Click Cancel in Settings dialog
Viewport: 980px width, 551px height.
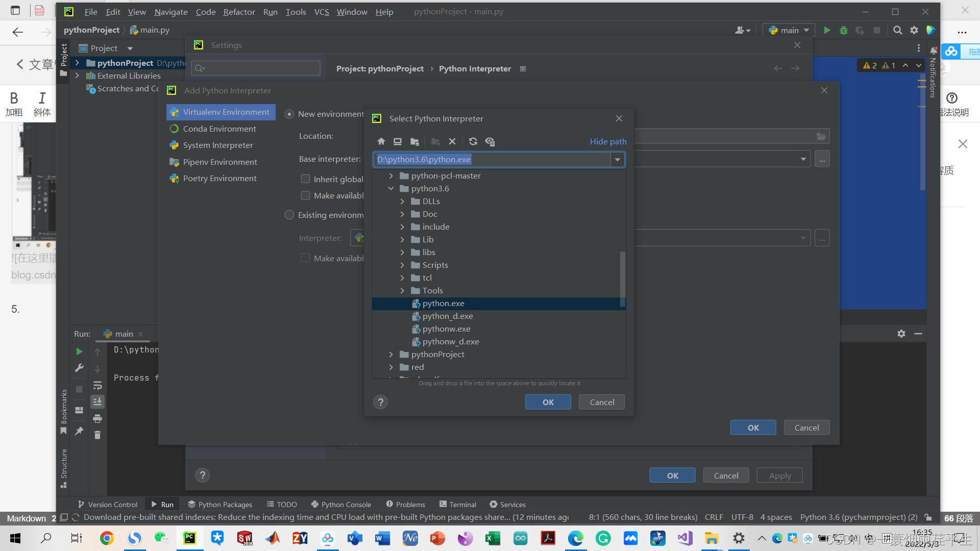tap(726, 475)
